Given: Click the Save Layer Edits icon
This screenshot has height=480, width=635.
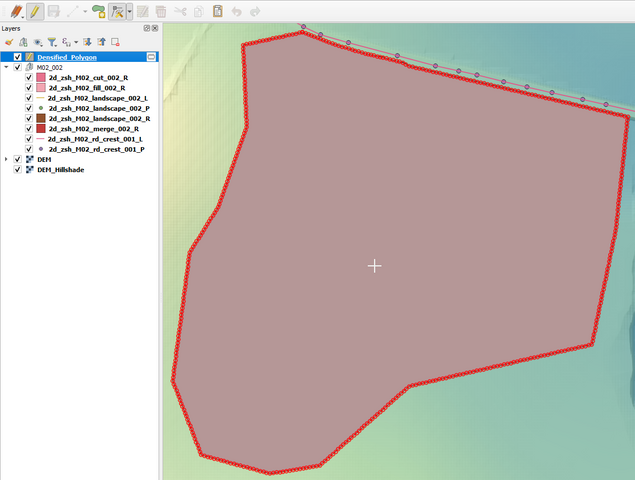Looking at the screenshot, I should (x=54, y=11).
